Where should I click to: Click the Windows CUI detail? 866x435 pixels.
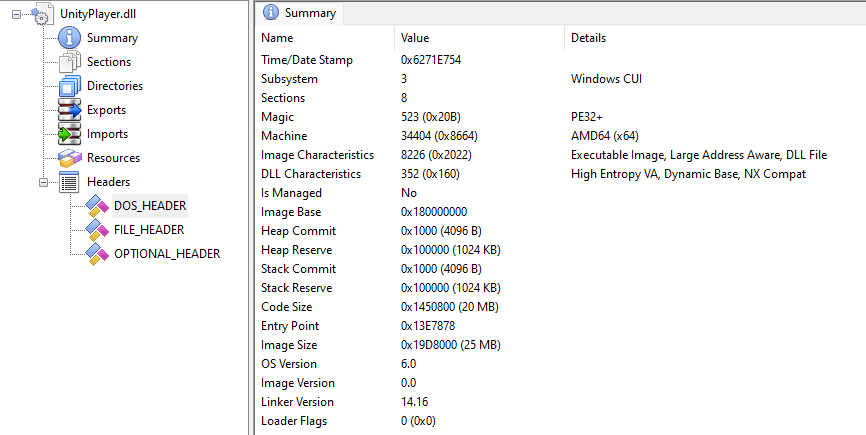(x=606, y=79)
